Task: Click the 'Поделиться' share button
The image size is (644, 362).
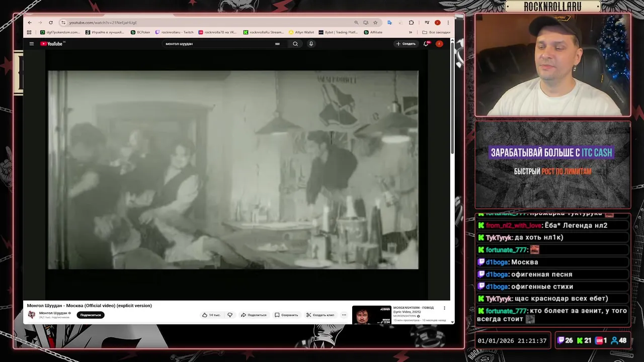Action: [254, 315]
